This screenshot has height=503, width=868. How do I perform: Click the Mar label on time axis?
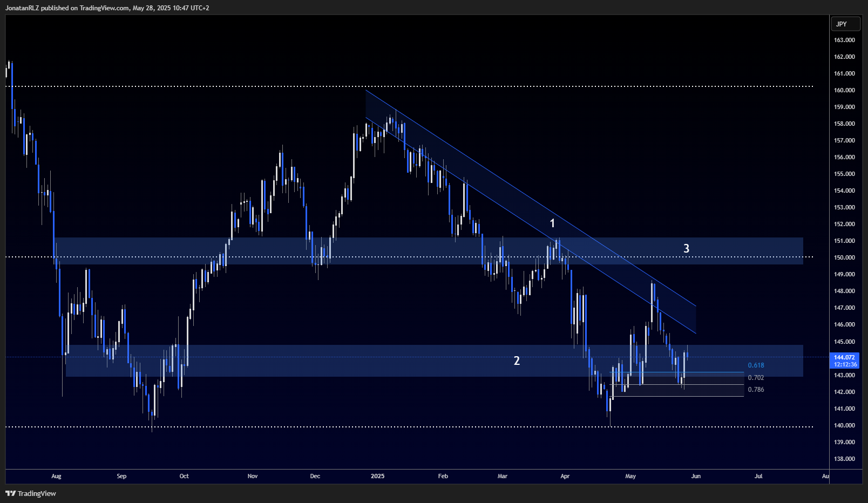tap(503, 476)
